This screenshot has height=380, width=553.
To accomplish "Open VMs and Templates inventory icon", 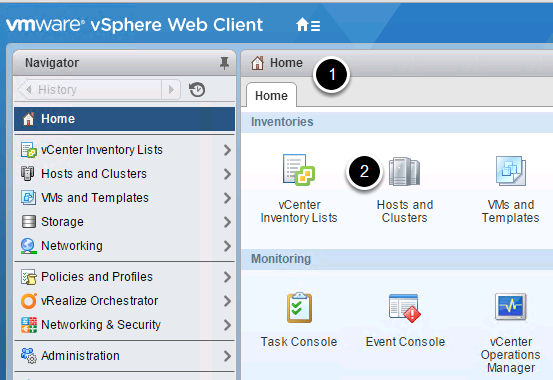I will [x=511, y=171].
